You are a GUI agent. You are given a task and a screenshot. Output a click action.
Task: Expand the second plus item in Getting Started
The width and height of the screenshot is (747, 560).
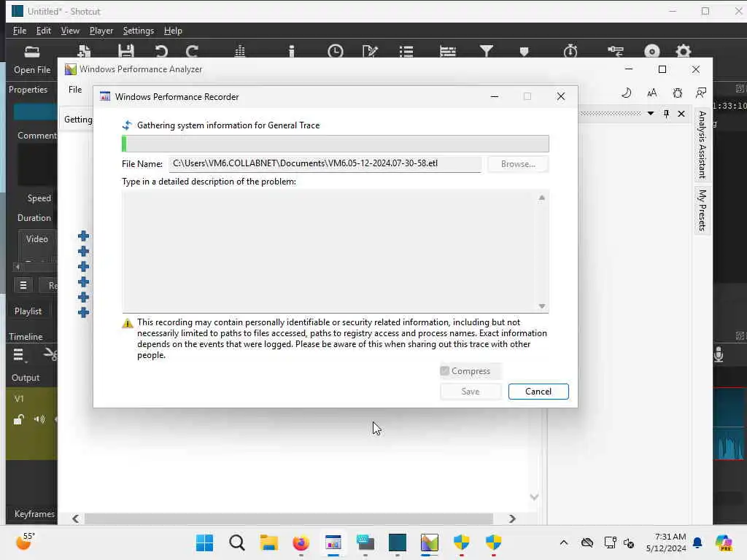click(x=83, y=251)
